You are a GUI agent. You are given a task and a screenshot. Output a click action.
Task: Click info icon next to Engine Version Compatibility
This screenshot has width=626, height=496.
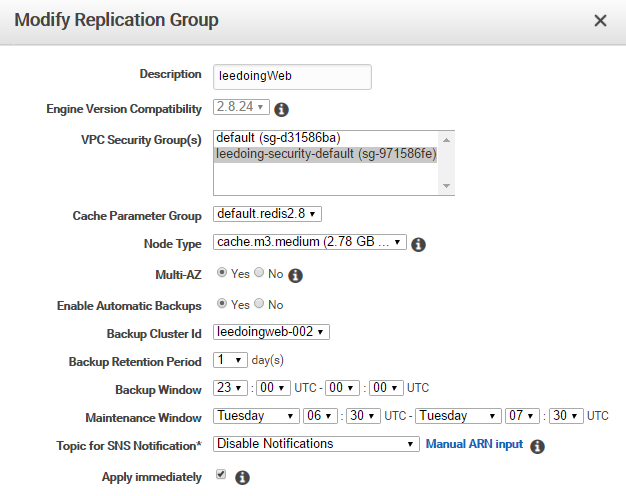click(281, 109)
